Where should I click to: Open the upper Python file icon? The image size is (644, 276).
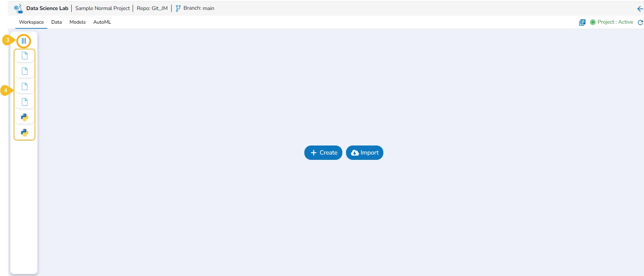(25, 117)
